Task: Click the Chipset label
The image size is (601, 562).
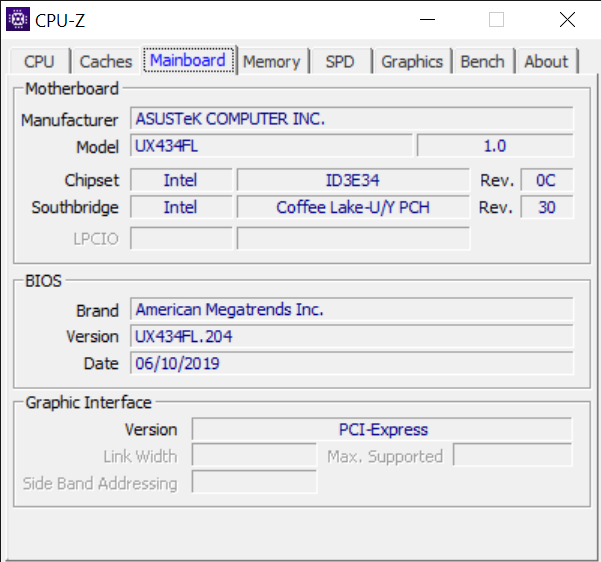Action: [x=92, y=180]
